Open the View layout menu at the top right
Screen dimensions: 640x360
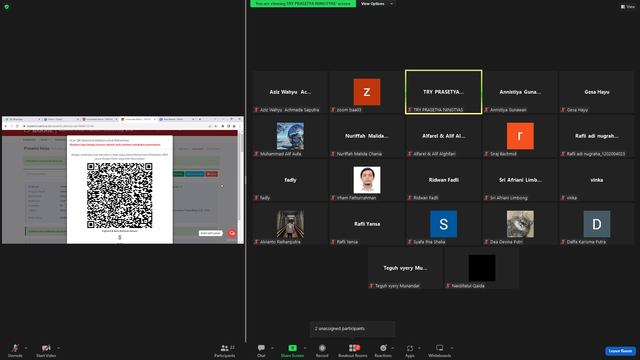(x=628, y=7)
